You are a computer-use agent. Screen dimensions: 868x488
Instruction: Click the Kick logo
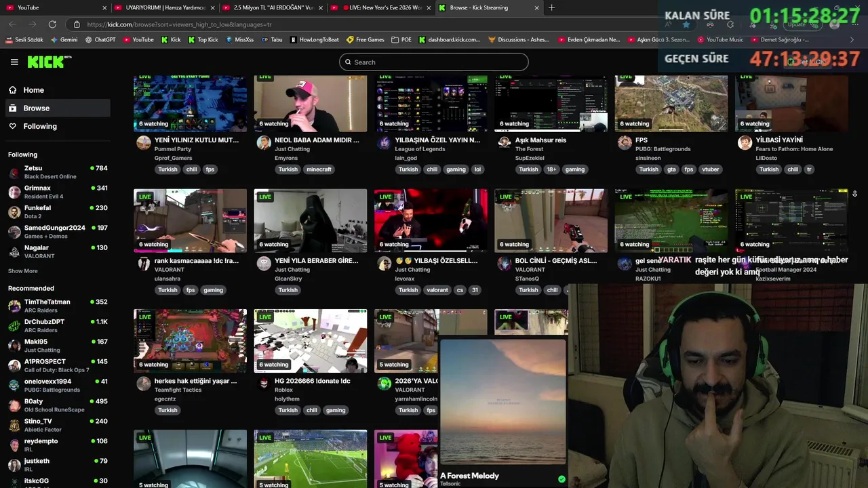[49, 62]
